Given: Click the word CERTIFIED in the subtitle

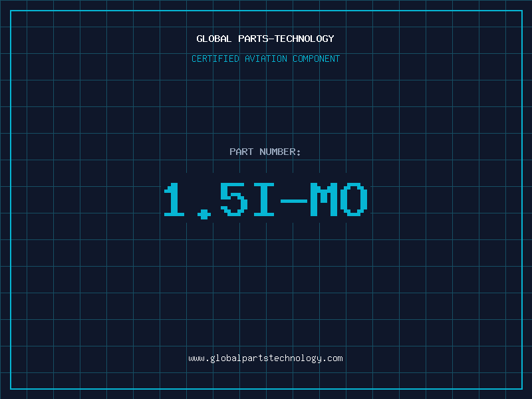Looking at the screenshot, I should (215, 59).
